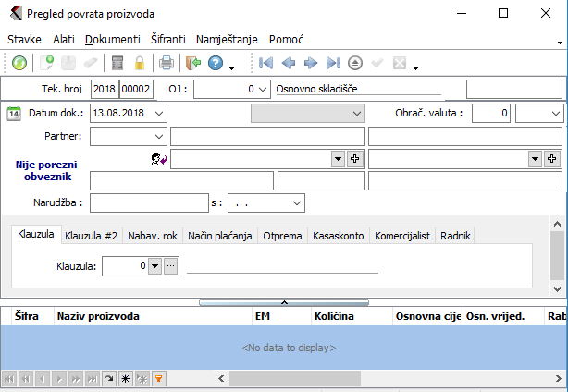Click the green refresh icon in toolbar
This screenshot has width=568, height=392.
(19, 63)
